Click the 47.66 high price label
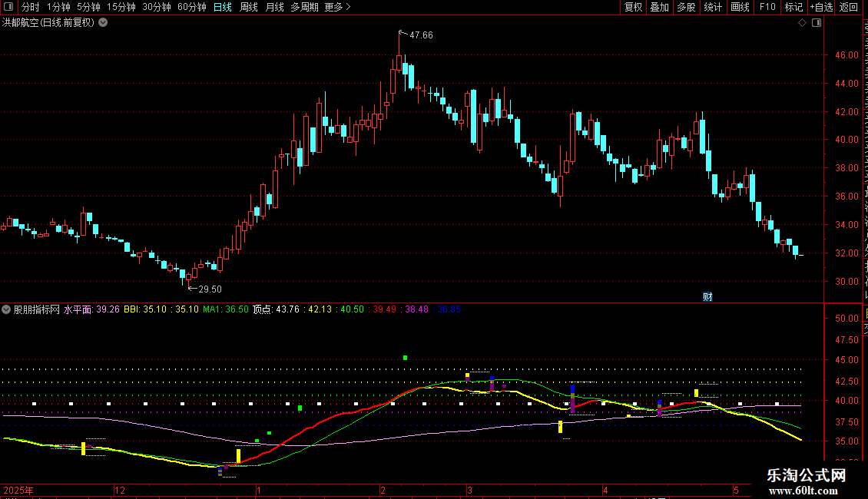868x499 pixels. point(421,35)
